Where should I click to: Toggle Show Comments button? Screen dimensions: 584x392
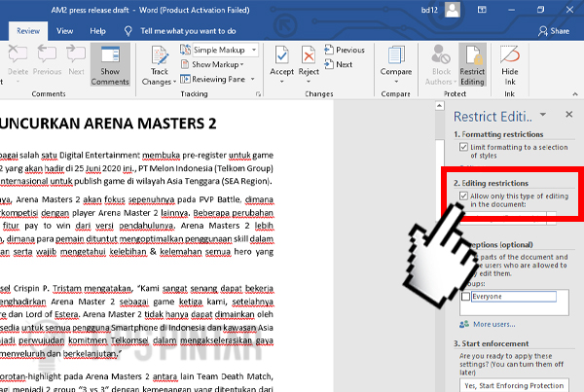pyautogui.click(x=110, y=65)
